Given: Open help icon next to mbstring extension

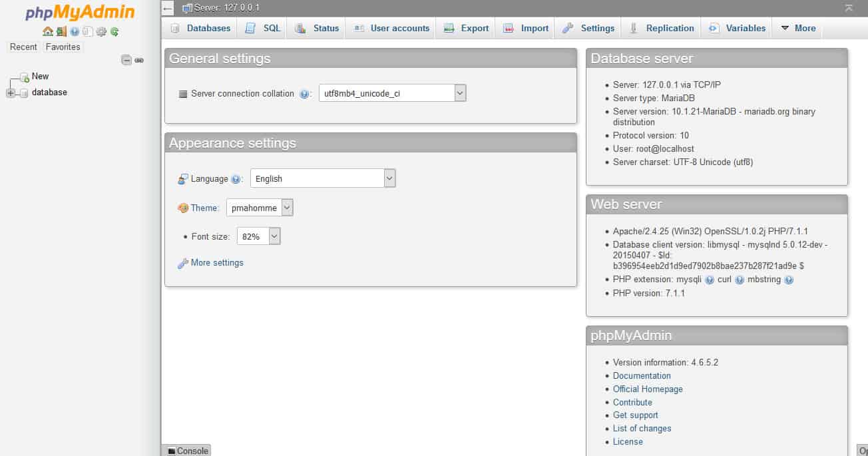Looking at the screenshot, I should click(789, 280).
